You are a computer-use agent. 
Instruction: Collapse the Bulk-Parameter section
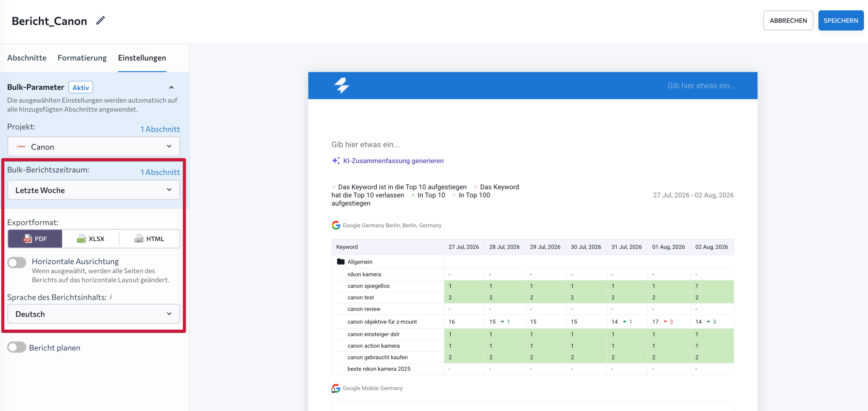[x=171, y=87]
